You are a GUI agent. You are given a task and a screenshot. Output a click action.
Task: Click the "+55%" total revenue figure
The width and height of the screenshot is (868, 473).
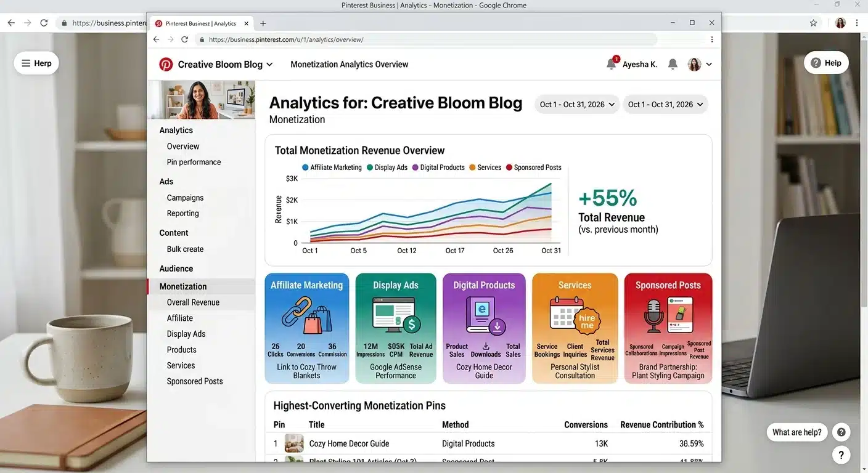click(607, 198)
